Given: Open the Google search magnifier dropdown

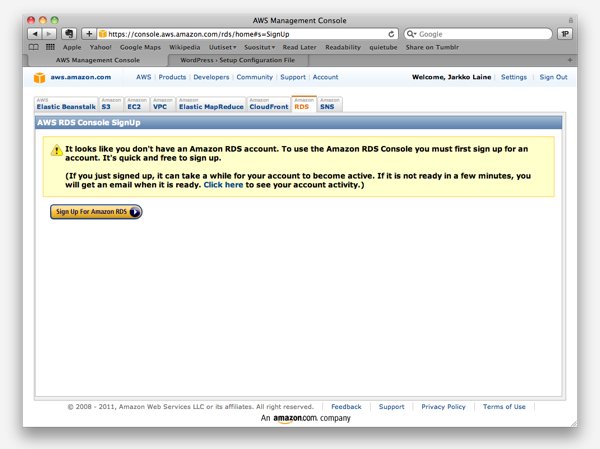Looking at the screenshot, I should coord(412,33).
